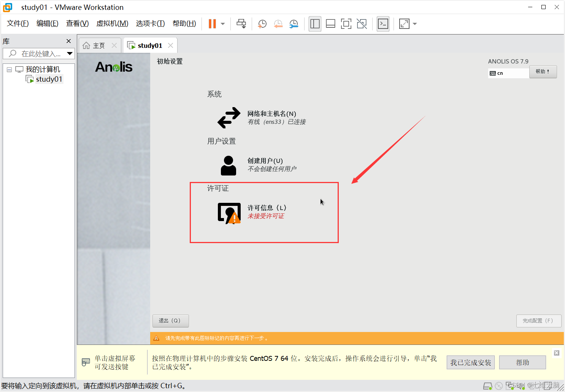The image size is (565, 392).
Task: Open the power options dropdown arrow
Action: click(223, 24)
